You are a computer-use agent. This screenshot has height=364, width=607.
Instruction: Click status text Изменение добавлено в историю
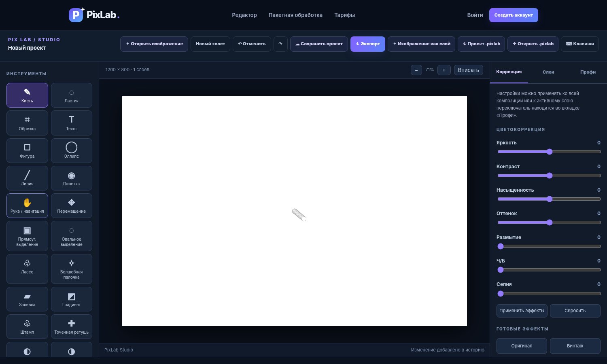[448, 350]
